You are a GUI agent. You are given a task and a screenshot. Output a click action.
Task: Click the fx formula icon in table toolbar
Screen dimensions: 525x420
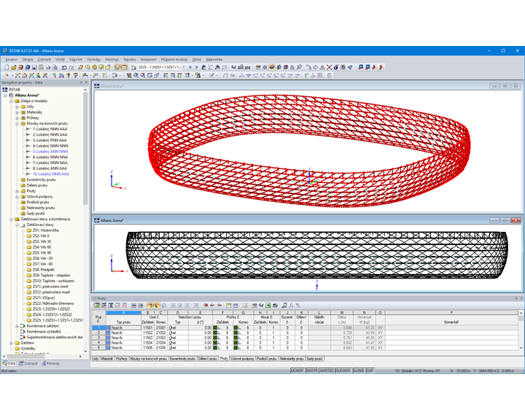(x=291, y=306)
